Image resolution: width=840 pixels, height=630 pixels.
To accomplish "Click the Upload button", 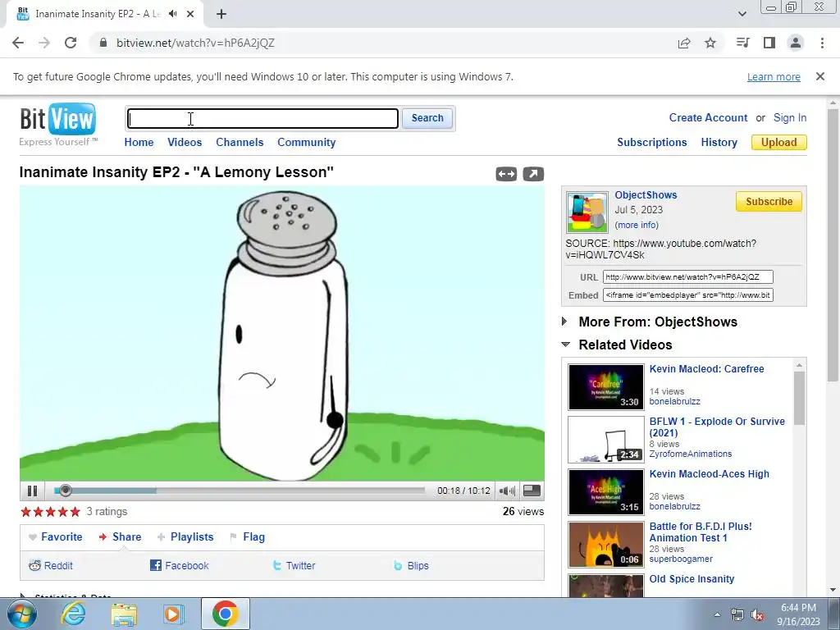I will (779, 143).
